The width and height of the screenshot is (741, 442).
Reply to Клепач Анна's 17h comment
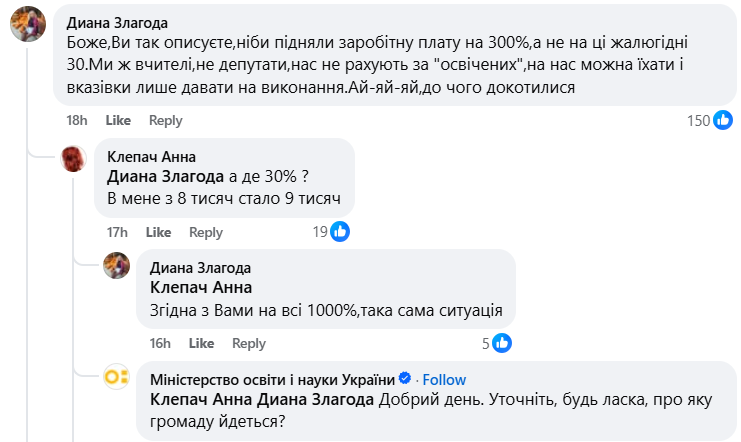206,232
